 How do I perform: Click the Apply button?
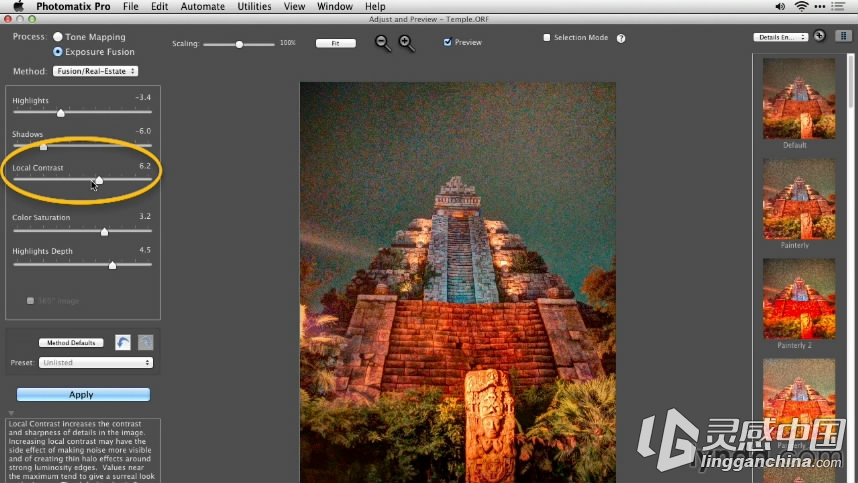pos(83,394)
